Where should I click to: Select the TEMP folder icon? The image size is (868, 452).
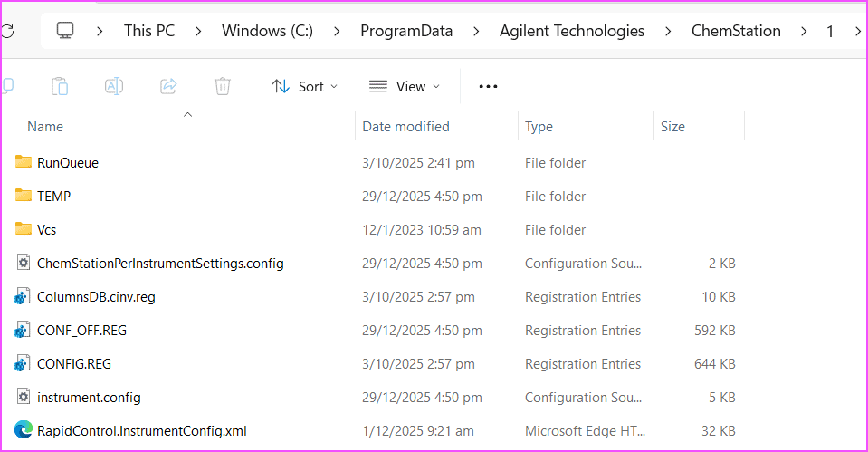pyautogui.click(x=24, y=195)
